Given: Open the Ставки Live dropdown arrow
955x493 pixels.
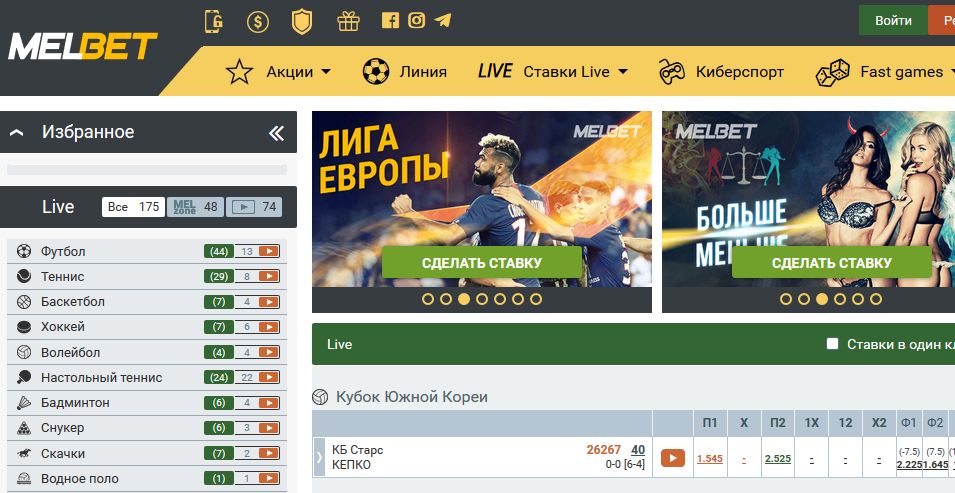Looking at the screenshot, I should tap(622, 71).
